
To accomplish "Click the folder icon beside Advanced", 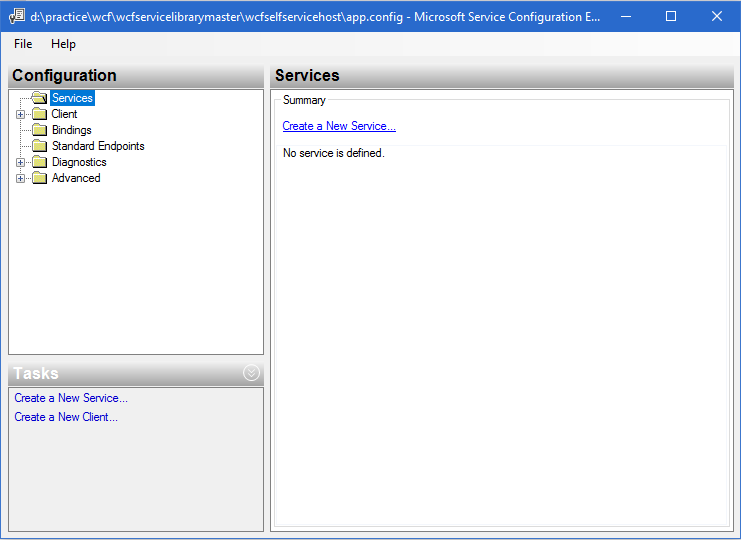I will (39, 178).
